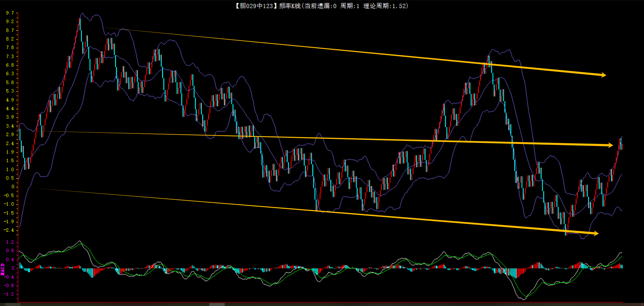Click the 0.8 label on the MACD axis

pyautogui.click(x=10, y=251)
